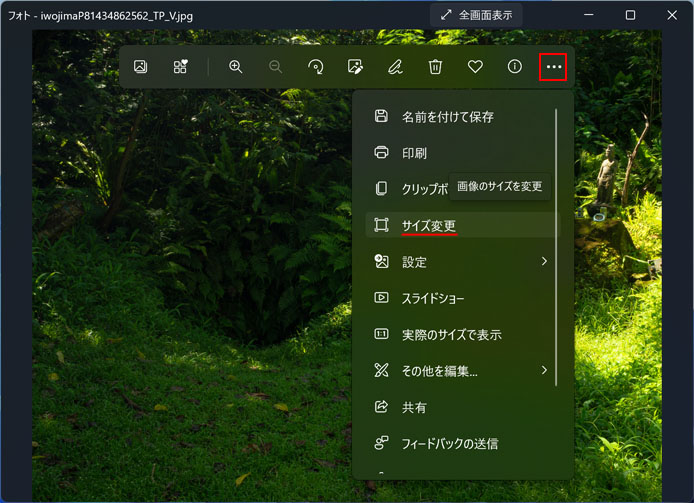
Task: Maximize the Photos window
Action: click(630, 15)
